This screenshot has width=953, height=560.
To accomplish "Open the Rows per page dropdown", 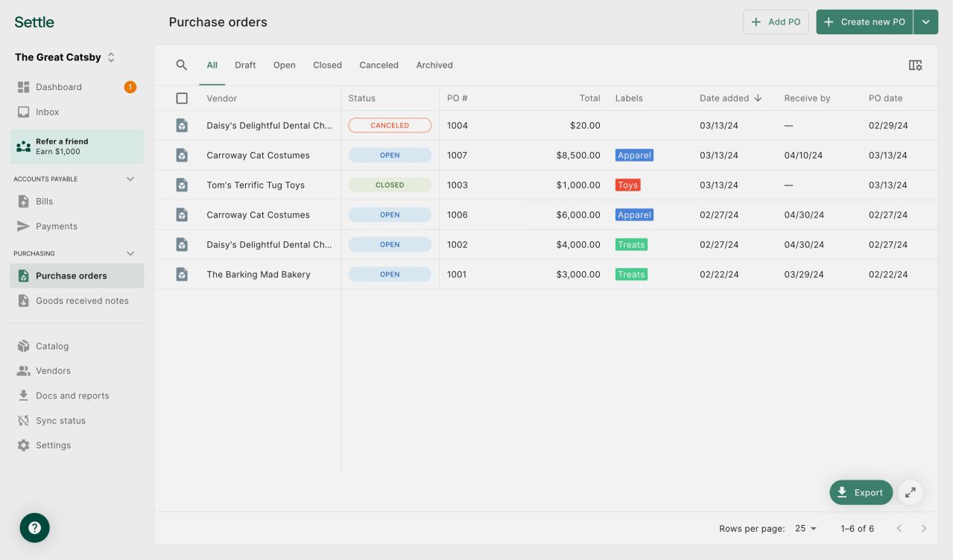I will (x=805, y=529).
